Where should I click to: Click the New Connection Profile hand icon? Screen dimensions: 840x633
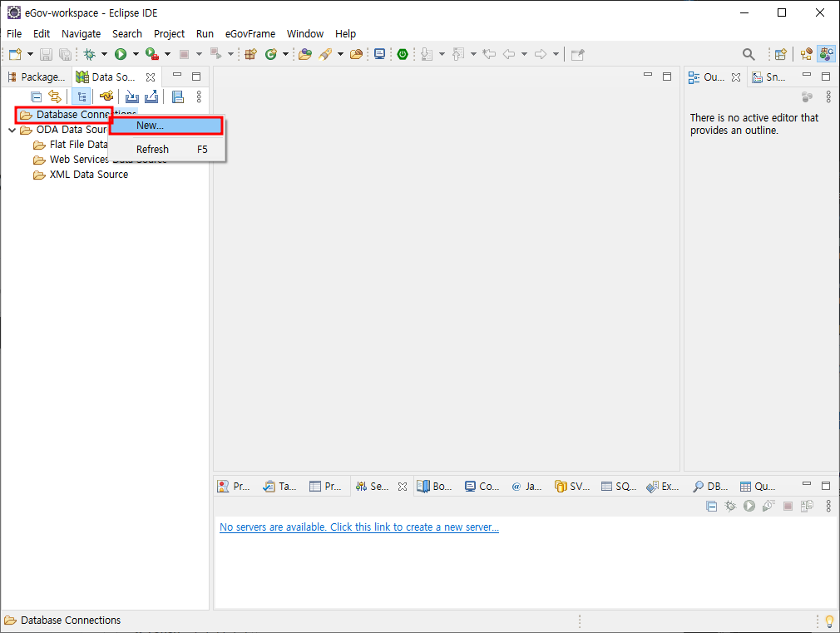[x=106, y=96]
